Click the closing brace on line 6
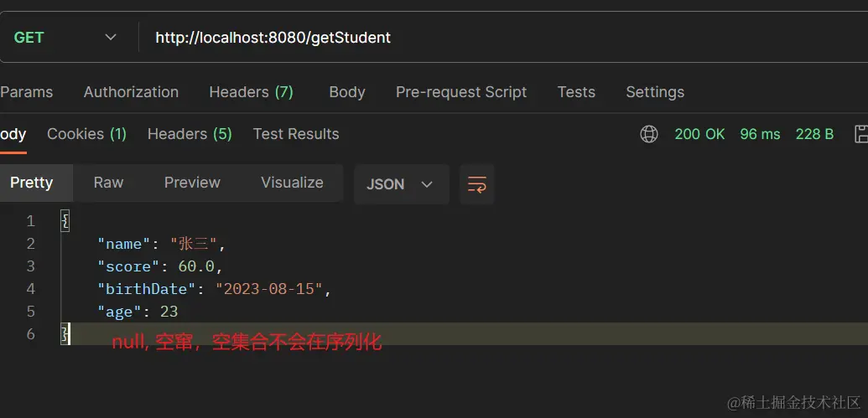The image size is (868, 418). (65, 334)
